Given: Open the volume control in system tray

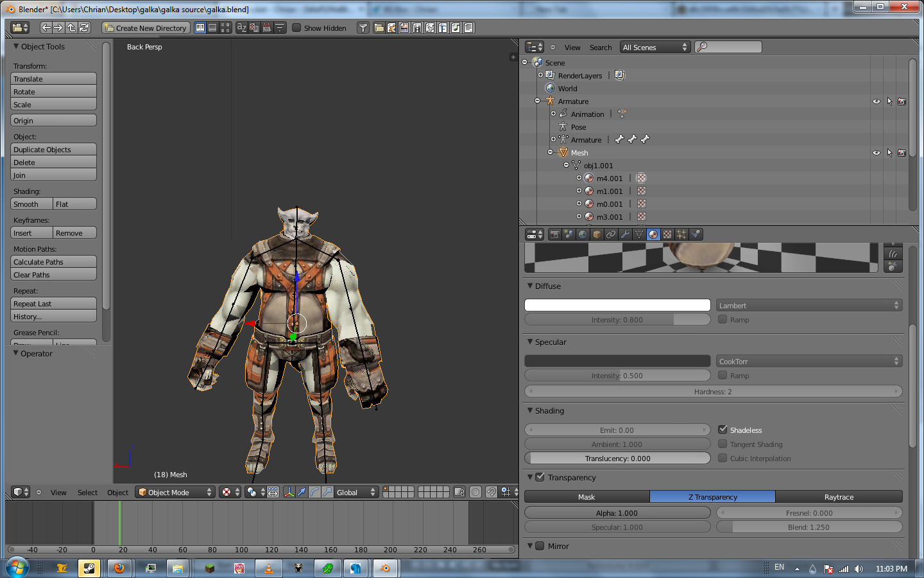Looking at the screenshot, I should click(x=859, y=568).
